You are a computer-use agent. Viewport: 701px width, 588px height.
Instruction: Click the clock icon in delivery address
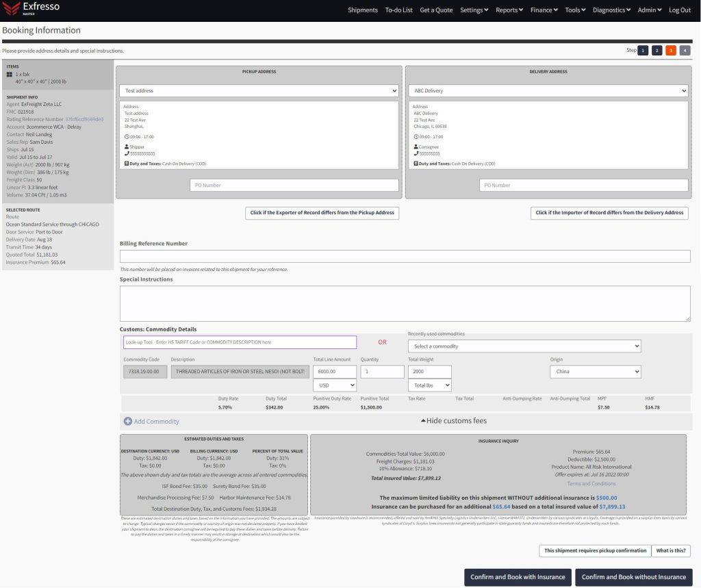(x=416, y=137)
